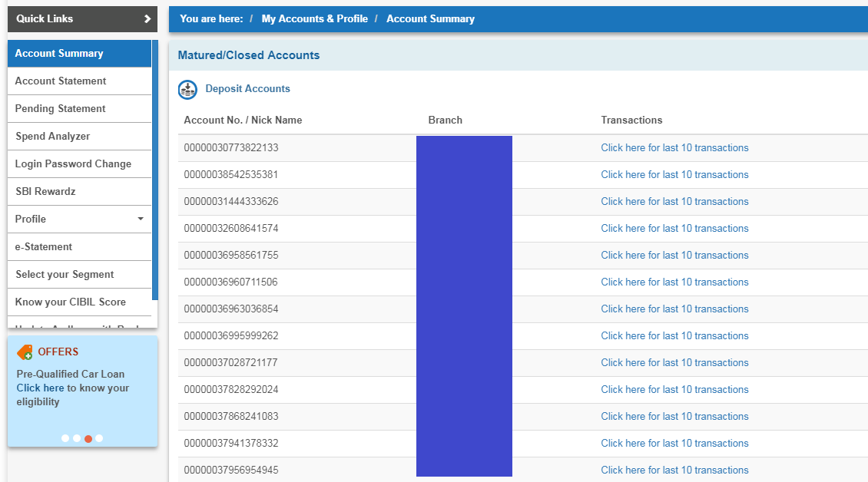Open the Deposit Accounts coin icon
Screen dimensions: 868x482
187,90
